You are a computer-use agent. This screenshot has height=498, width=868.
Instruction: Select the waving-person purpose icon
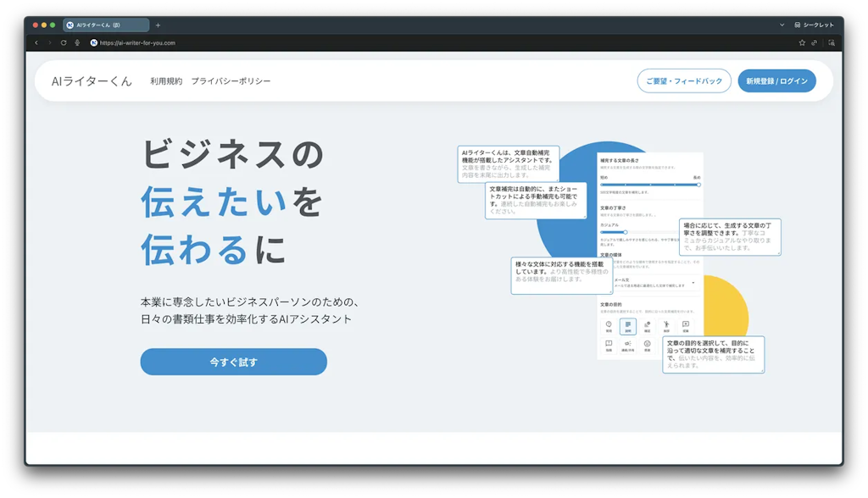(x=666, y=325)
